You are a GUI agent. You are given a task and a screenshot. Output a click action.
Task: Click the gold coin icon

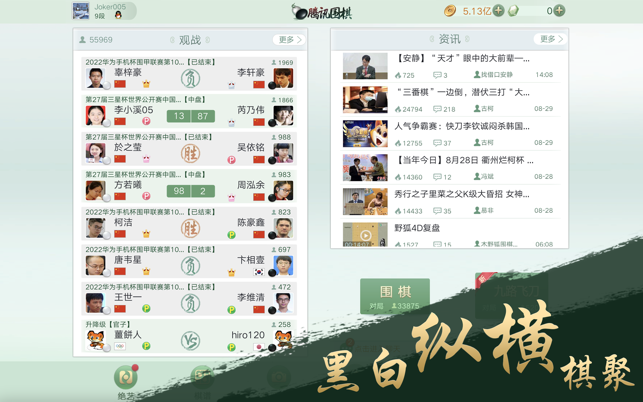450,11
